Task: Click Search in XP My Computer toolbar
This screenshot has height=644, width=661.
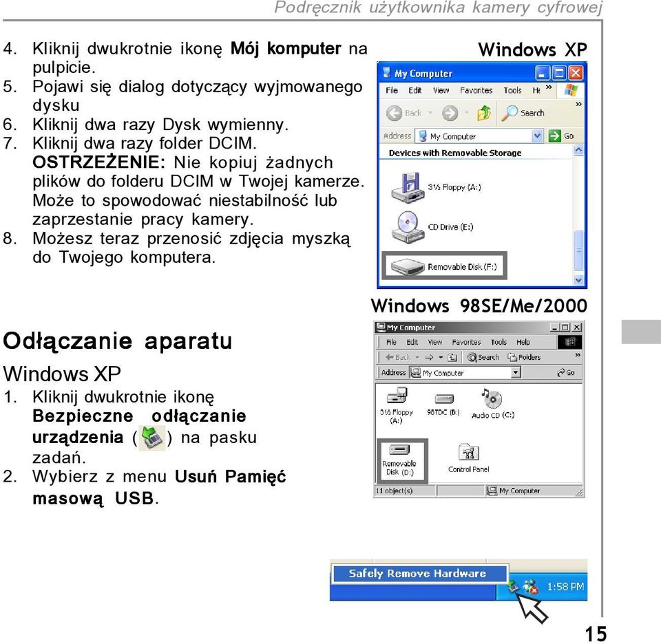Action: click(x=523, y=113)
